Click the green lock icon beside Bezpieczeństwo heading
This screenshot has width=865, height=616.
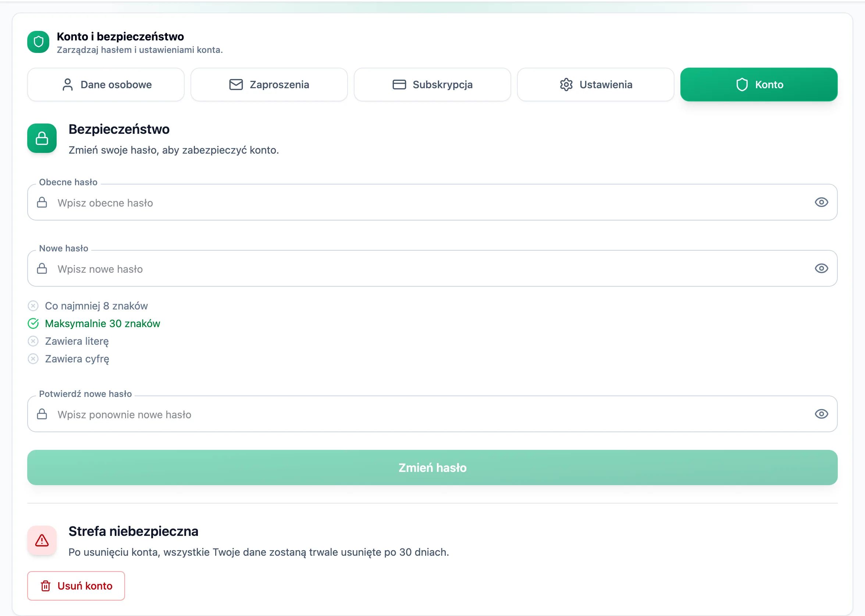42,139
